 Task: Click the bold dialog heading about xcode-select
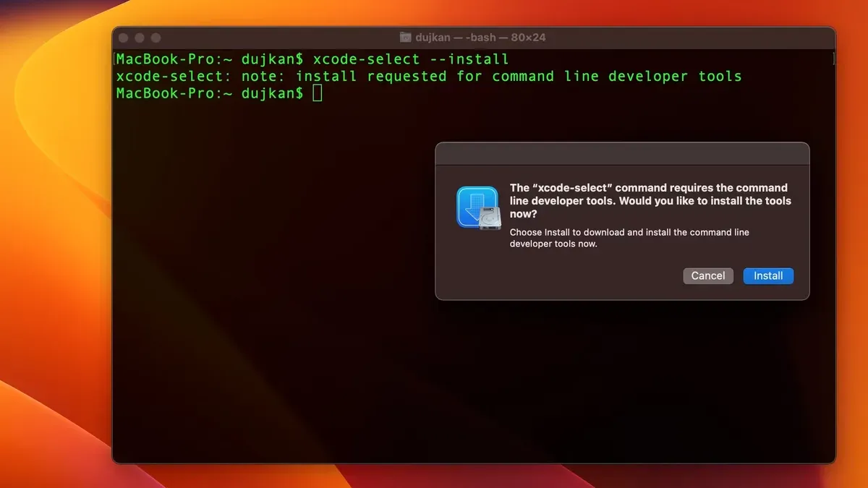tap(650, 201)
